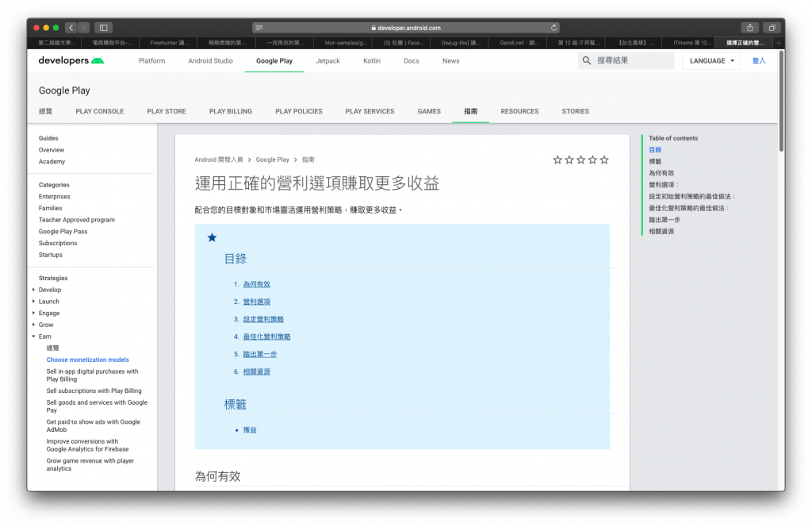This screenshot has width=812, height=527.
Task: Click the blue star icon in the note box
Action: coord(212,237)
